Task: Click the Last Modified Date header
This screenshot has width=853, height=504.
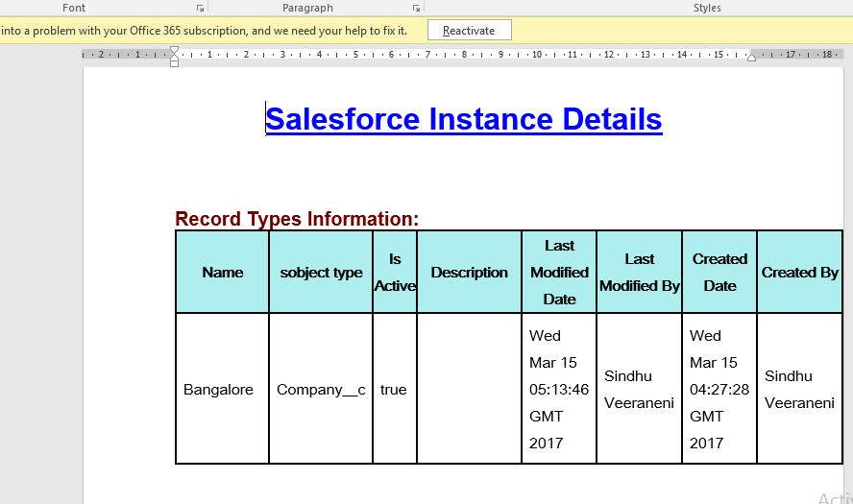Action: (559, 272)
